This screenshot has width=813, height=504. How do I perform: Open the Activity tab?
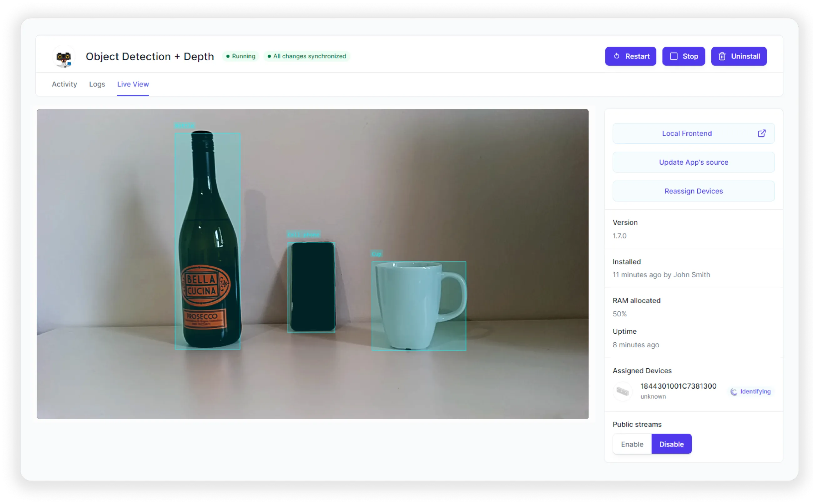64,84
